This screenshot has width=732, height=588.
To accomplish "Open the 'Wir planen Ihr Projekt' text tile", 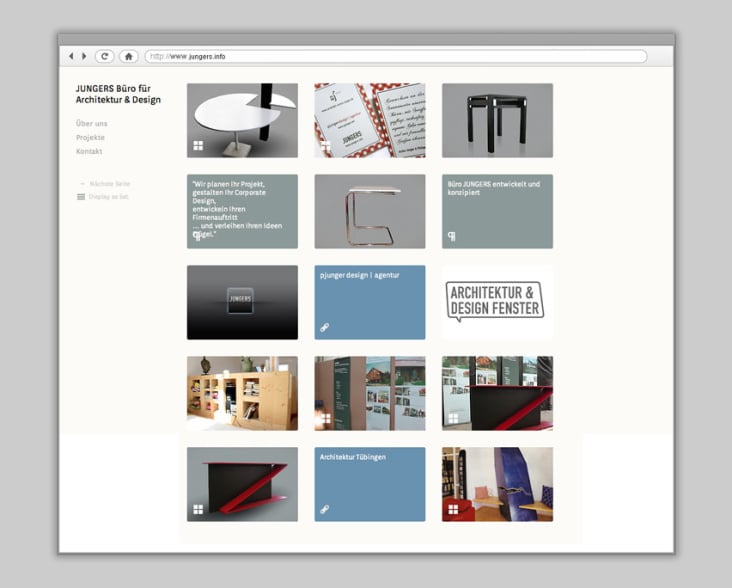I will (242, 211).
